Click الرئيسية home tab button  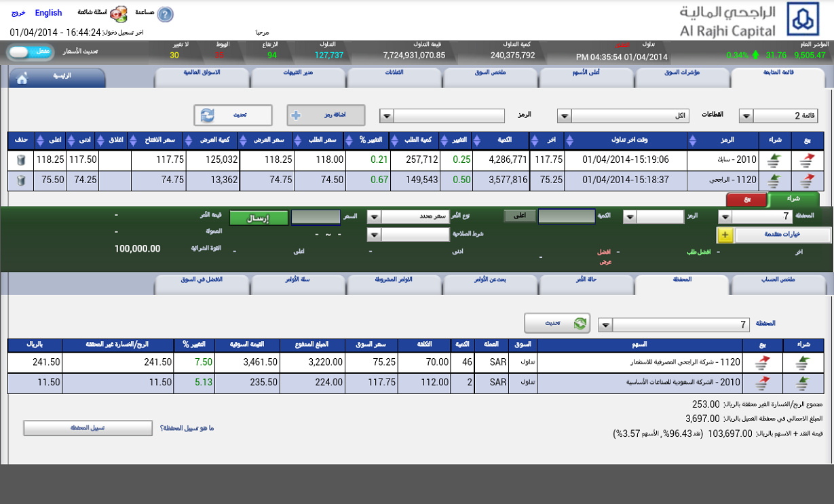pos(58,78)
